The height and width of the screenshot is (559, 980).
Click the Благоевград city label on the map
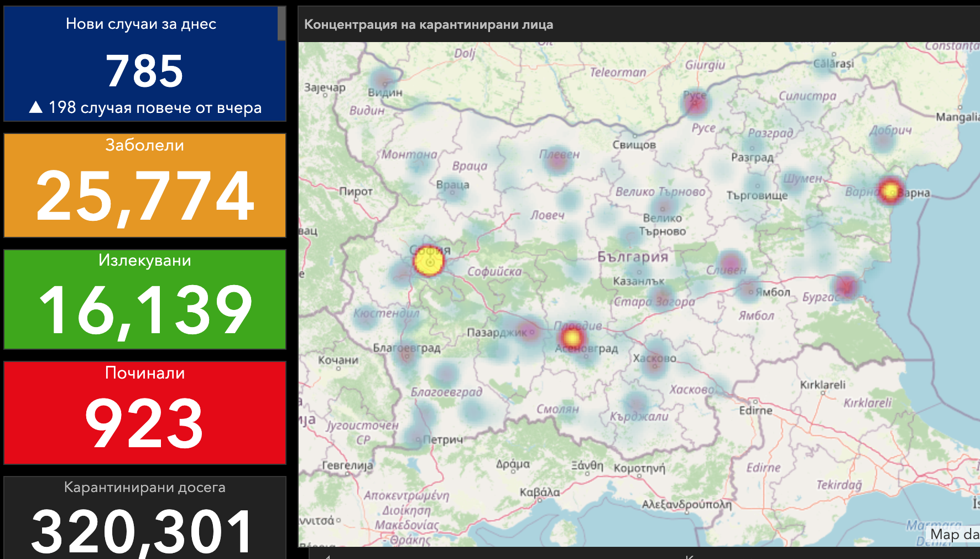[406, 348]
